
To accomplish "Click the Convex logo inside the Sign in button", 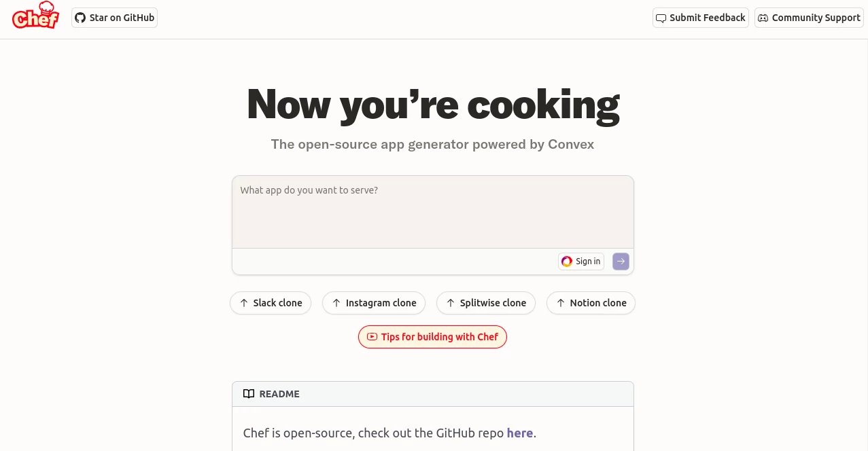I will 567,261.
